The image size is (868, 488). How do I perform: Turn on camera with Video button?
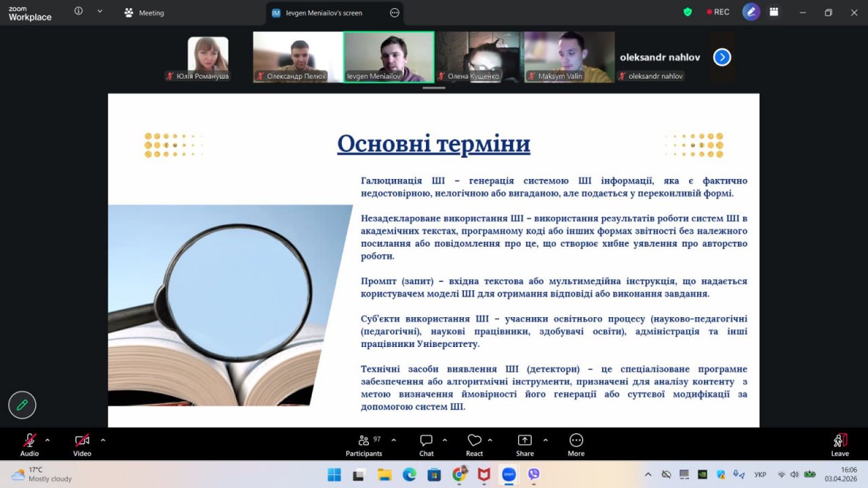[82, 445]
